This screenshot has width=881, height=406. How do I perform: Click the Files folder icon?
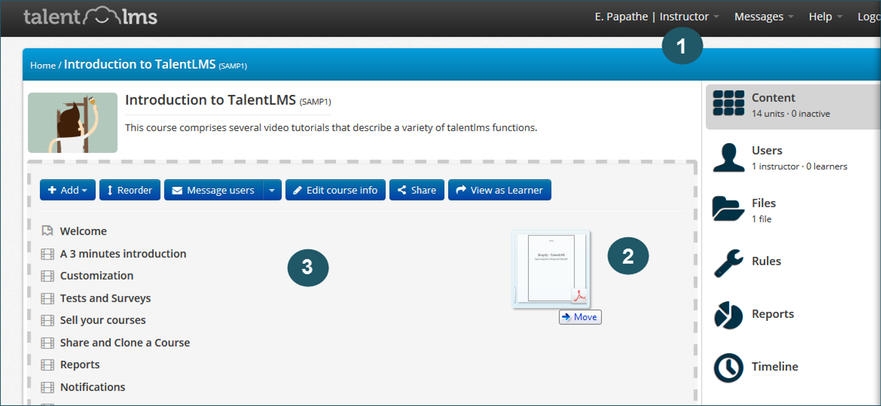pos(728,209)
